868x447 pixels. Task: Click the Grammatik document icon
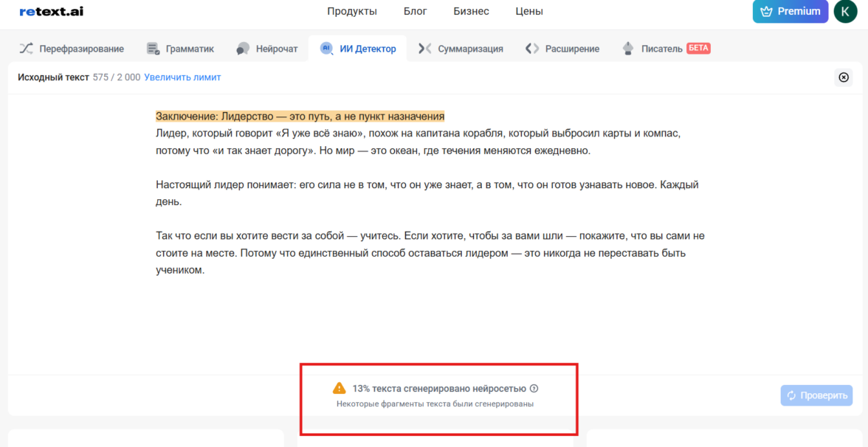pyautogui.click(x=153, y=49)
